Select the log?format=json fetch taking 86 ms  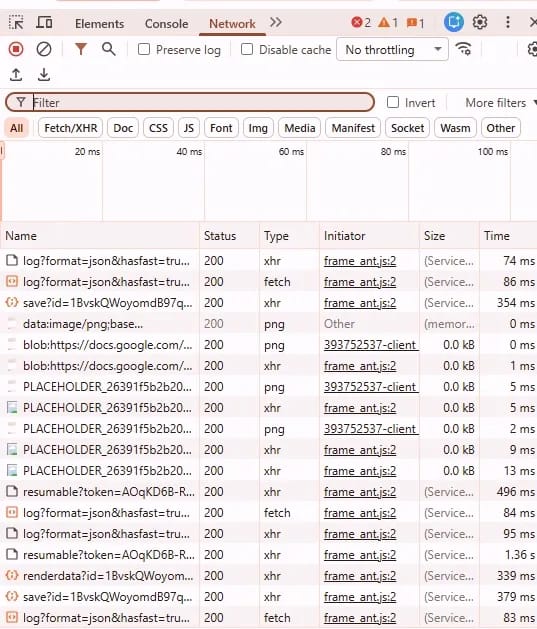pyautogui.click(x=268, y=282)
